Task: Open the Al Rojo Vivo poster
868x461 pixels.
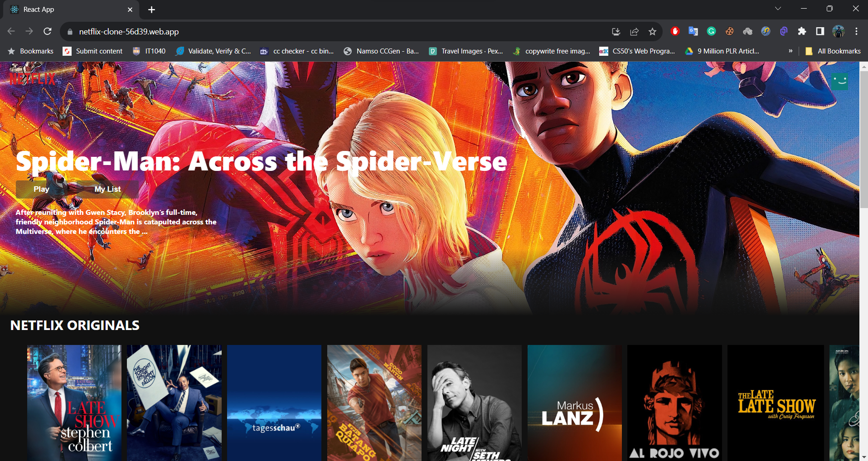Action: click(x=674, y=403)
